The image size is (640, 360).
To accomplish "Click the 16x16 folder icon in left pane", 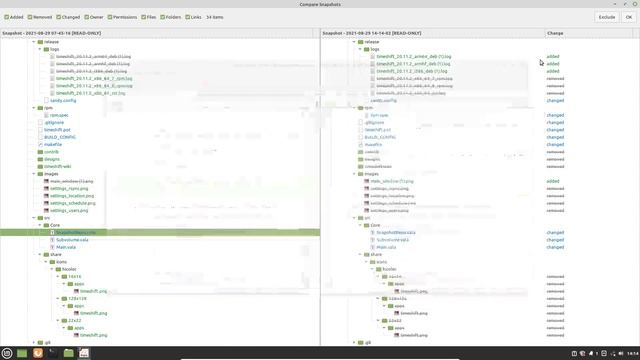I will (x=64, y=277).
